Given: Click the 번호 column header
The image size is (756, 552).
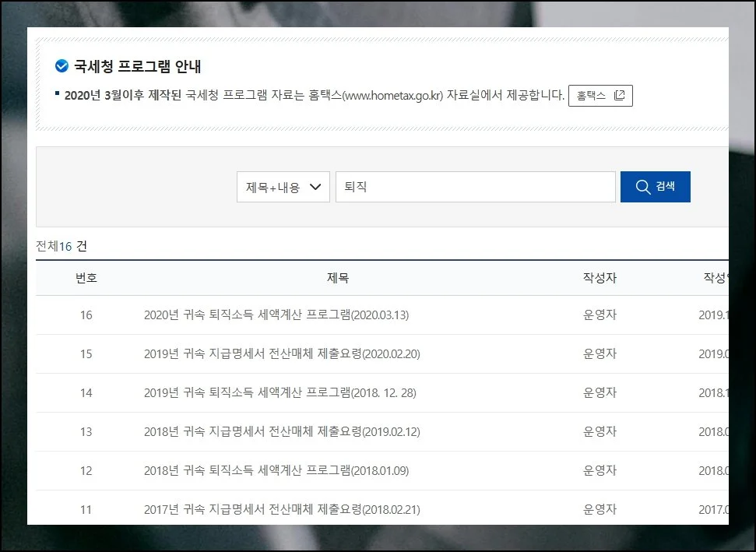Looking at the screenshot, I should click(86, 278).
